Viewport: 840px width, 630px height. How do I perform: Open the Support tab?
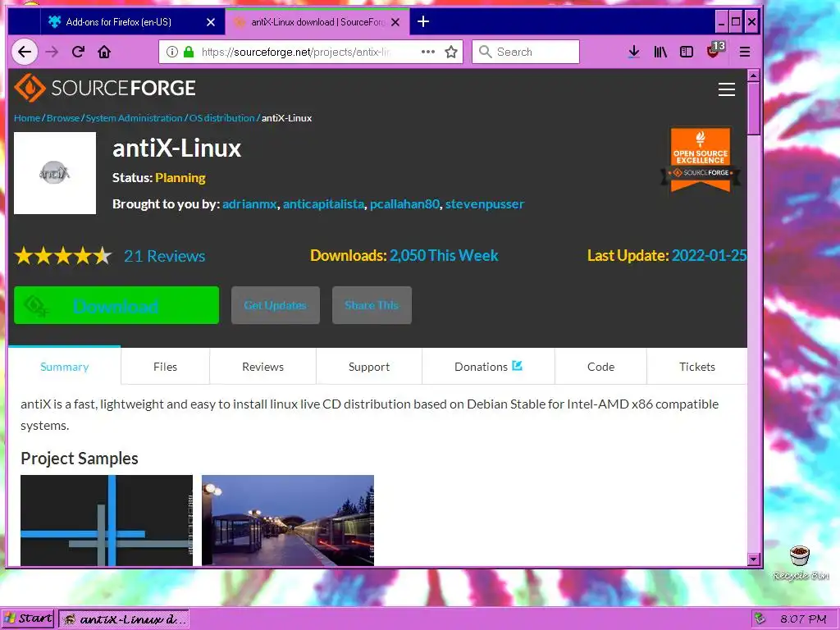tap(369, 367)
